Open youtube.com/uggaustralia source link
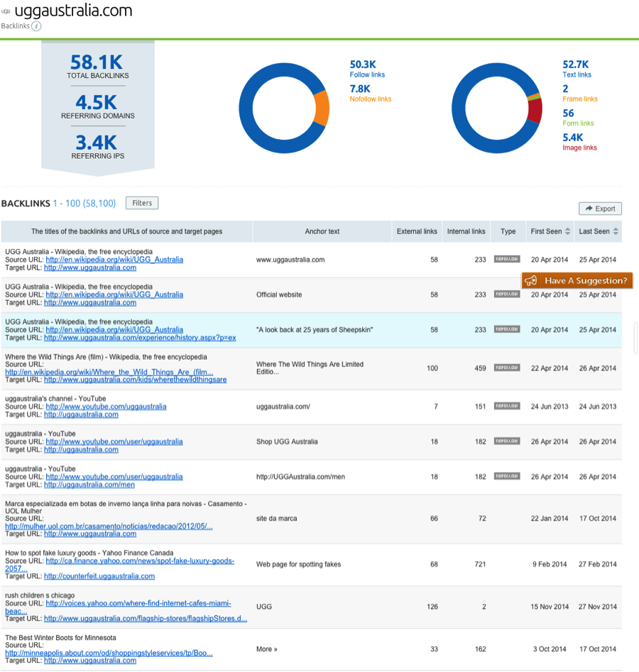 pyautogui.click(x=106, y=407)
